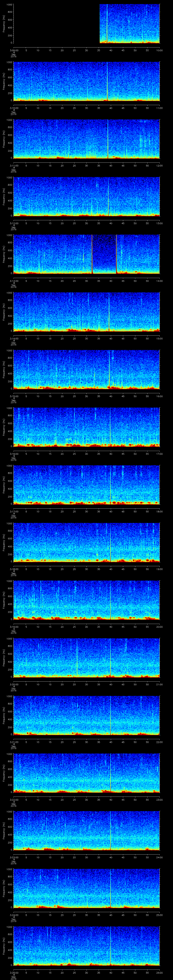The image size is (173, 980).
Task: Select the 3:18:00 time axis label
Action: [x=14, y=569]
